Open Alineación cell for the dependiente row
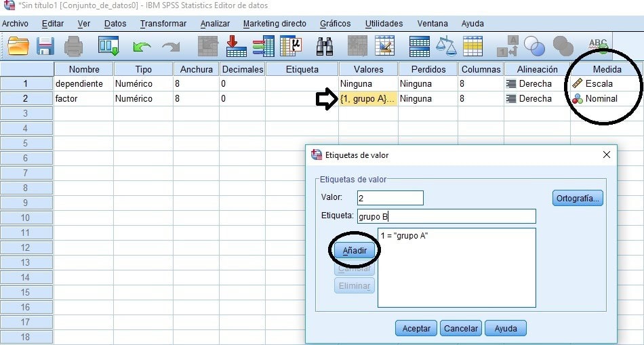Viewport: 644px width, 345px height. [x=537, y=84]
